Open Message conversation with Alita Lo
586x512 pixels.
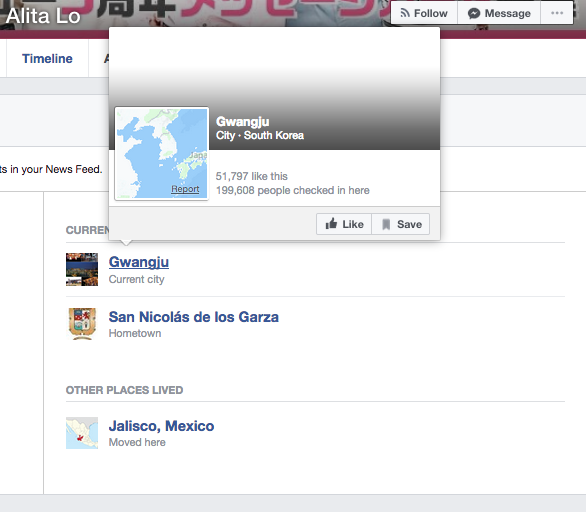(499, 13)
